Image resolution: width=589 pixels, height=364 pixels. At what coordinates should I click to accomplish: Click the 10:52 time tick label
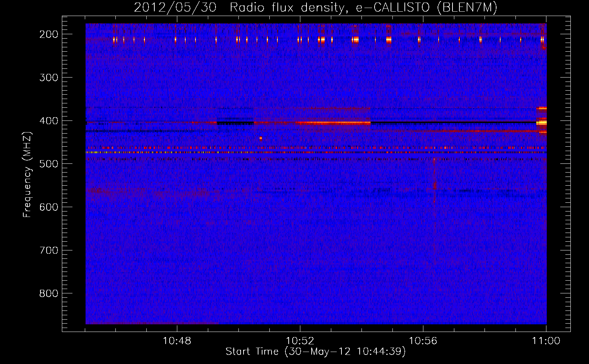(x=300, y=341)
